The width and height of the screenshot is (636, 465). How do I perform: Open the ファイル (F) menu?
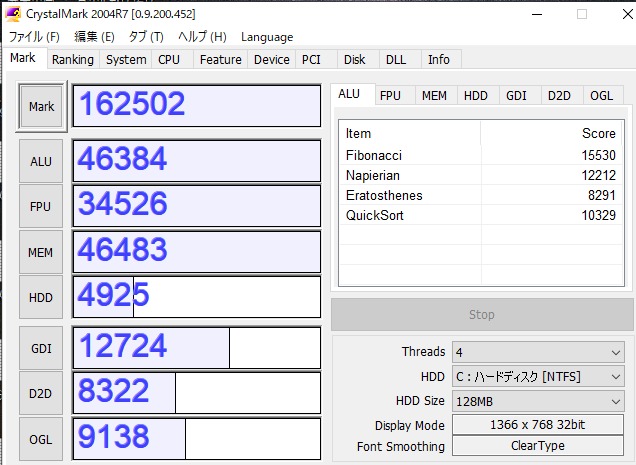[x=34, y=37]
